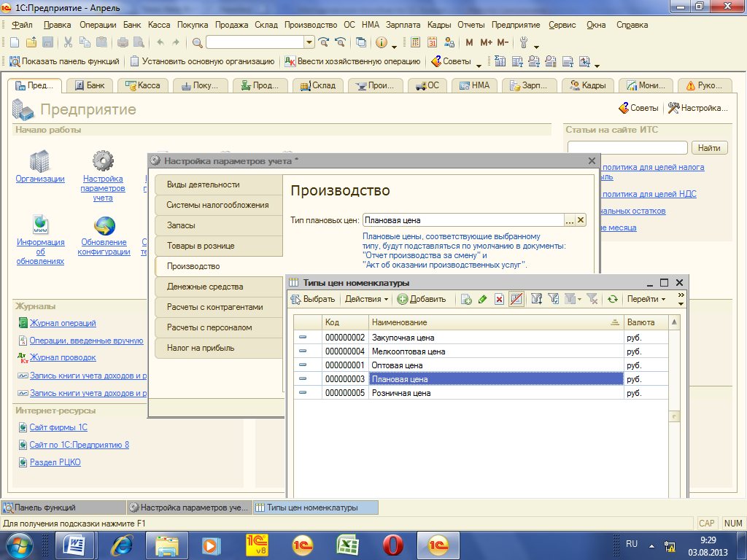Open dropdown arrow after the info icon
747x560 pixels.
point(394,46)
